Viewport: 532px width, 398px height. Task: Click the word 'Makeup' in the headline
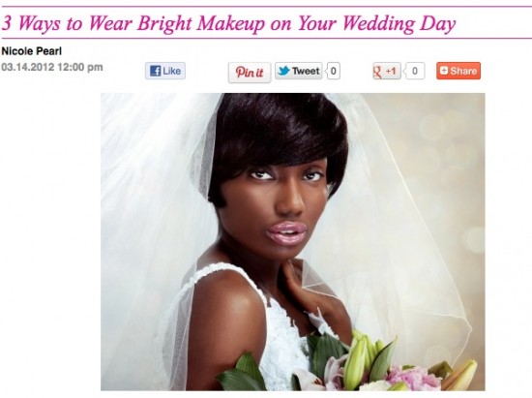[231, 24]
